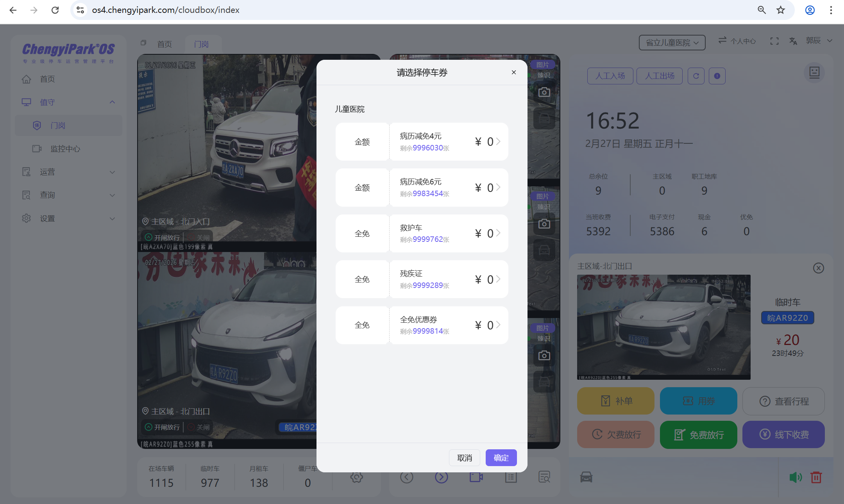Enter fullscreen using the expand icon top right
This screenshot has height=504, width=844.
(774, 41)
